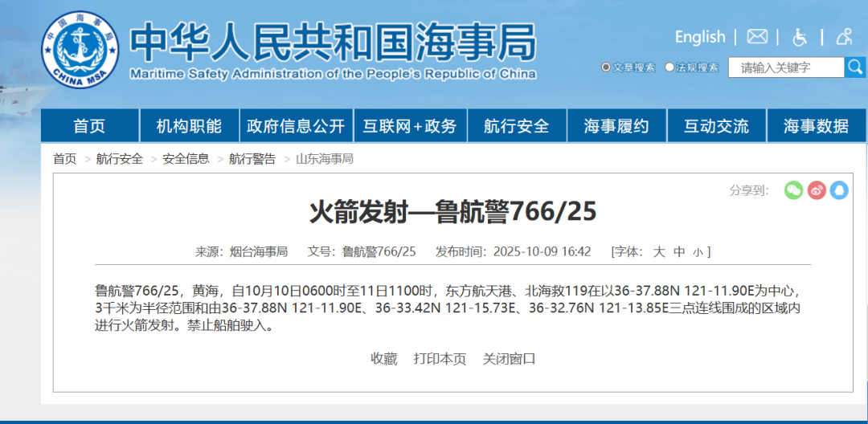Select the 法规搜索 radio button

click(669, 67)
